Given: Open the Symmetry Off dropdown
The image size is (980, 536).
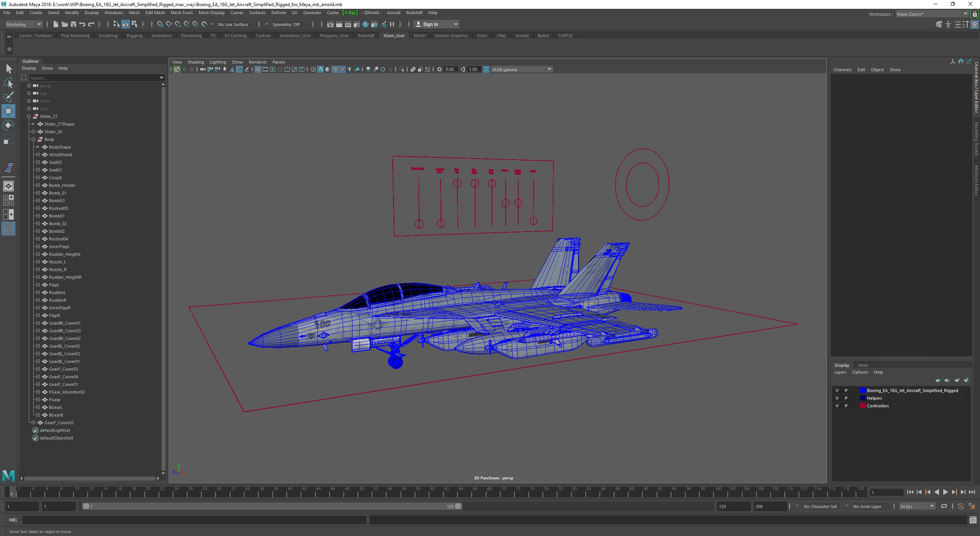Looking at the screenshot, I should pyautogui.click(x=289, y=24).
